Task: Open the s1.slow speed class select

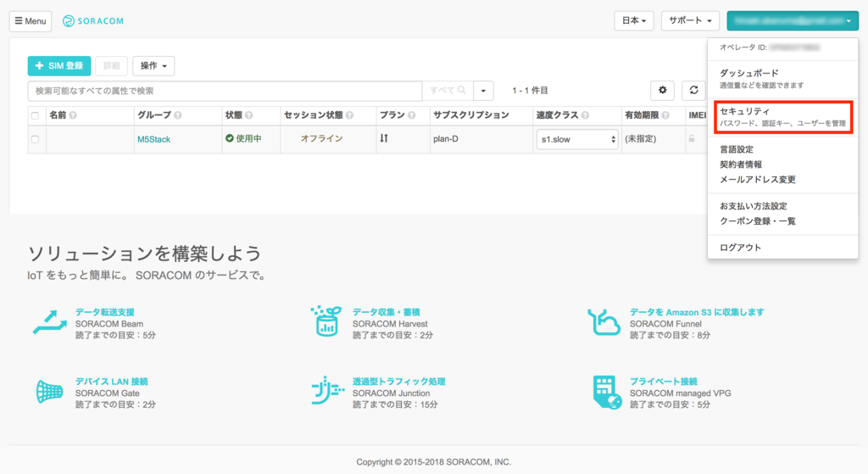Action: pyautogui.click(x=576, y=140)
